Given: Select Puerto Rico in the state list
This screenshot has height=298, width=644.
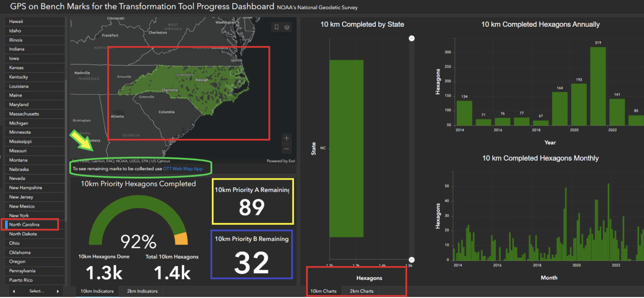Looking at the screenshot, I should [21, 280].
